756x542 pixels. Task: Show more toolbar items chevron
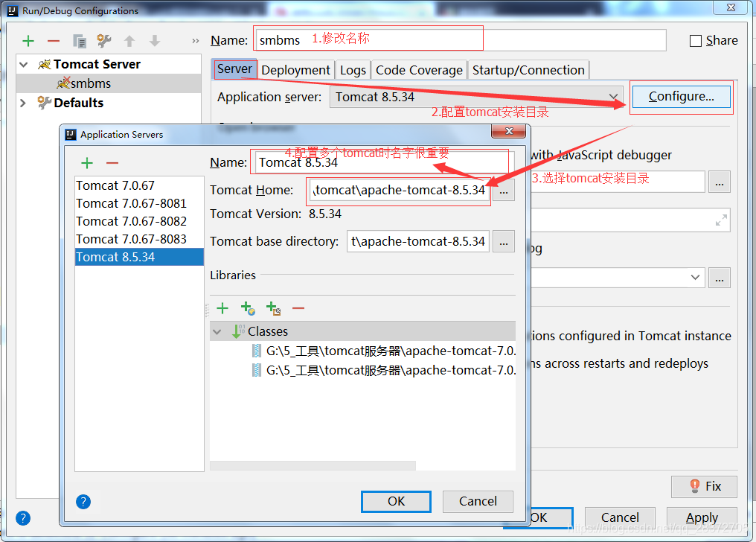click(x=195, y=41)
